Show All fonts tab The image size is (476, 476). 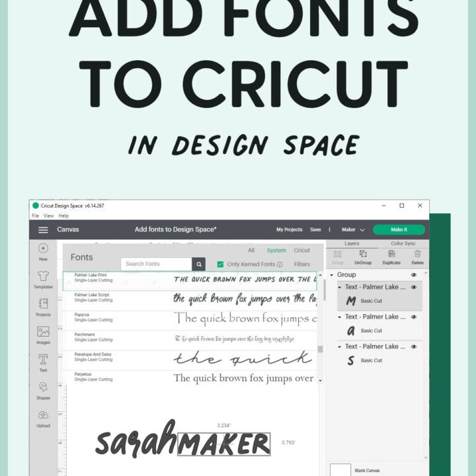tap(251, 251)
